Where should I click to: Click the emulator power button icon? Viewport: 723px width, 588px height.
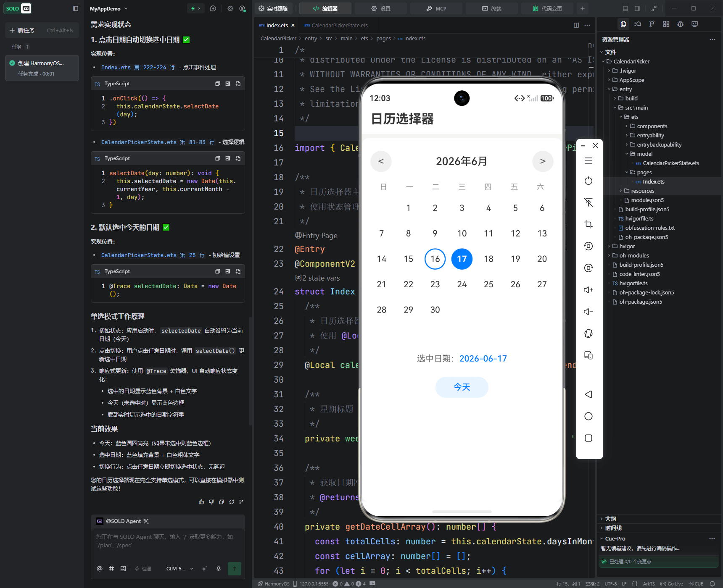pos(588,181)
